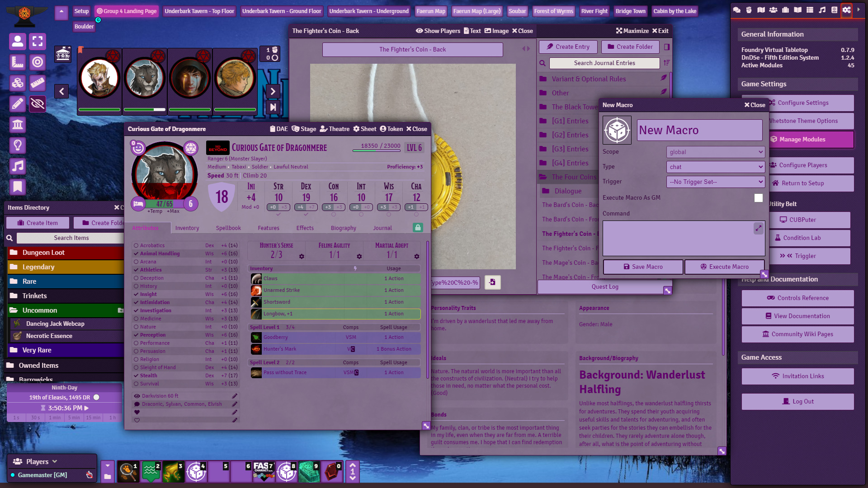Click the Save Macro button
This screenshot has width=868, height=488.
tap(643, 267)
